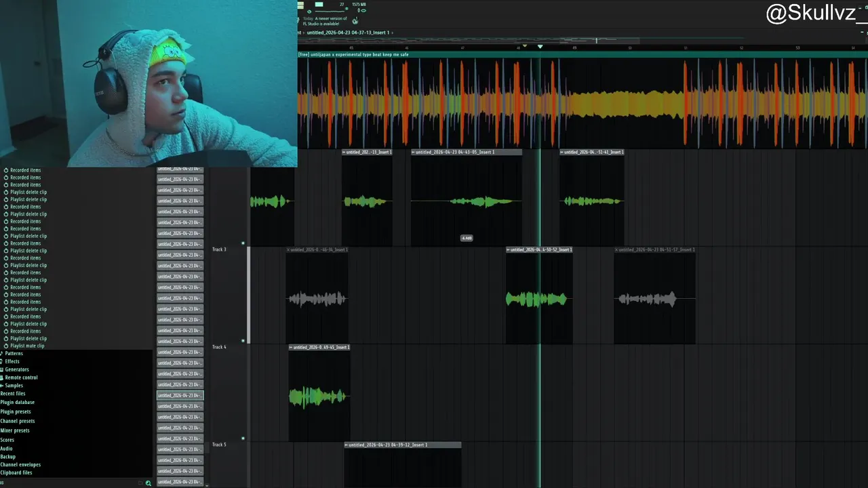Select the Playlist mute clip history entry

point(27,346)
